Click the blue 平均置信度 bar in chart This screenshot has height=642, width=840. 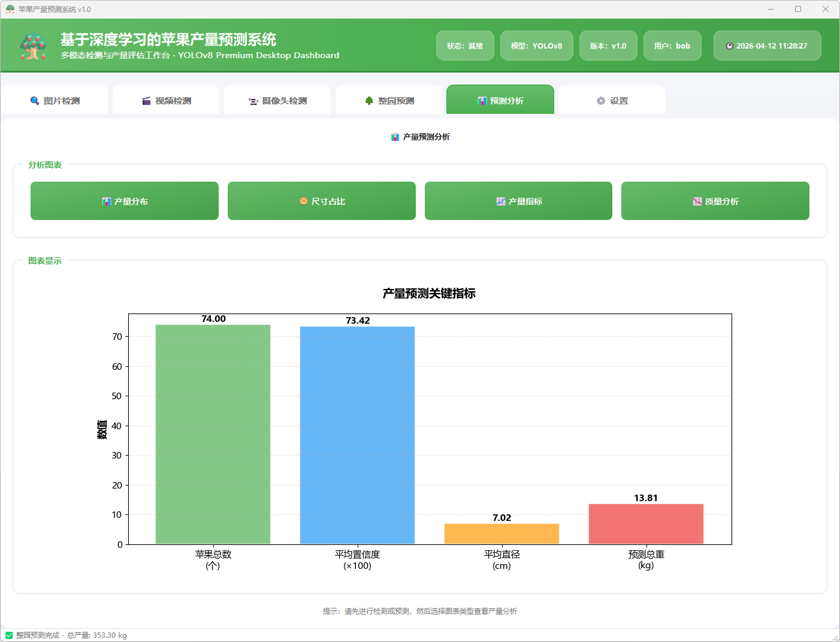point(357,435)
